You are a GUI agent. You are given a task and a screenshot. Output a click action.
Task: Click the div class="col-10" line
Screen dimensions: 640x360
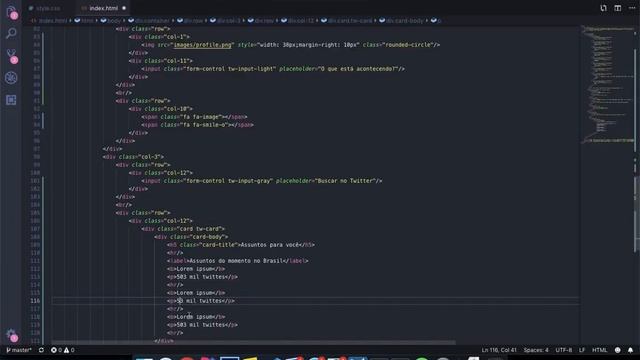coord(161,109)
